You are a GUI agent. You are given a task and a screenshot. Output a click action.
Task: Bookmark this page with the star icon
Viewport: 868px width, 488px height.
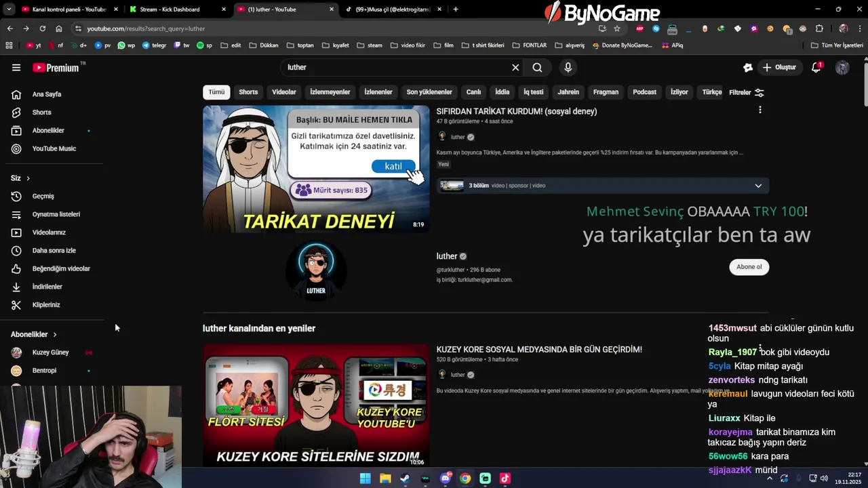click(x=617, y=28)
